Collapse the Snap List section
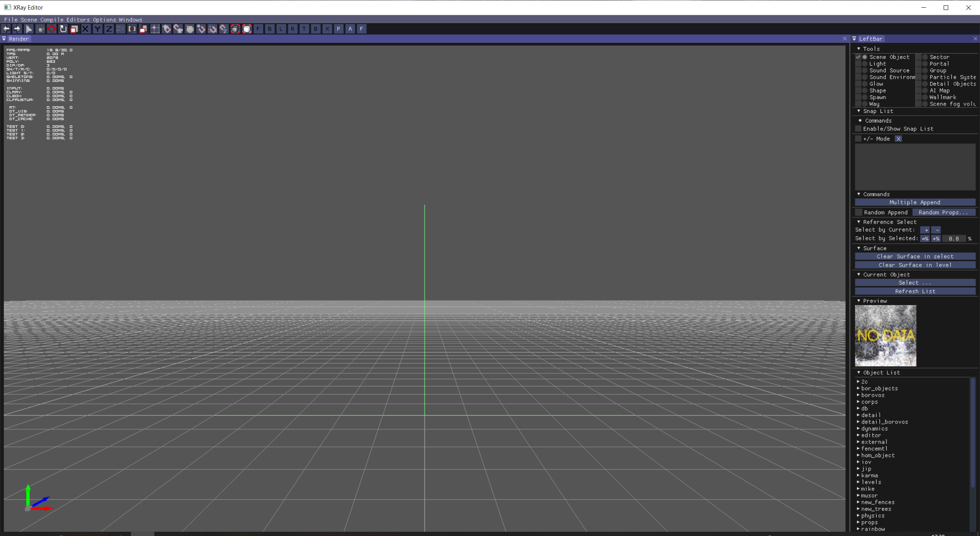 (859, 111)
